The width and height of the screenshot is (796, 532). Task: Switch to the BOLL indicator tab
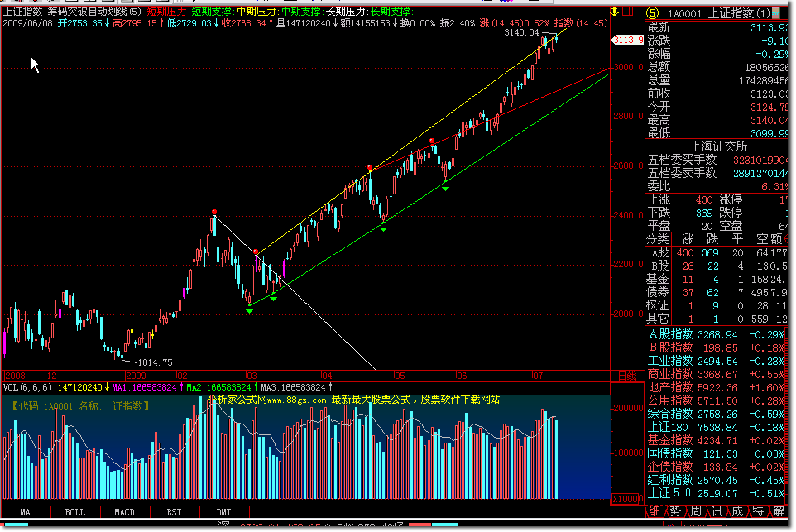pyautogui.click(x=75, y=512)
